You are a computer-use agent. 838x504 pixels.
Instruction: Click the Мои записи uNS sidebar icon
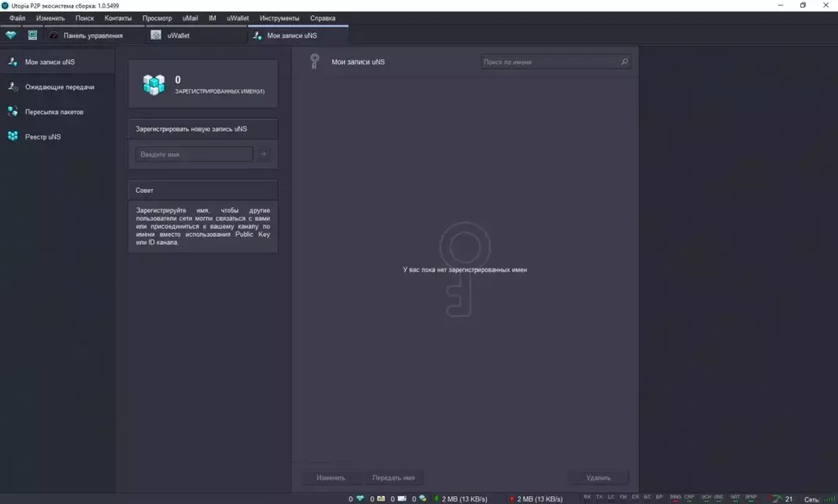pyautogui.click(x=13, y=61)
